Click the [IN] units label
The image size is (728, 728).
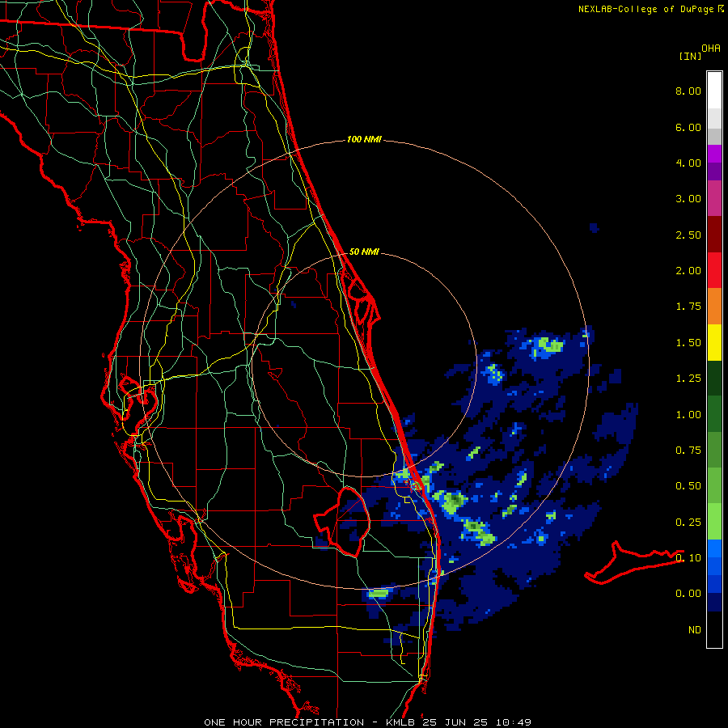click(x=690, y=56)
